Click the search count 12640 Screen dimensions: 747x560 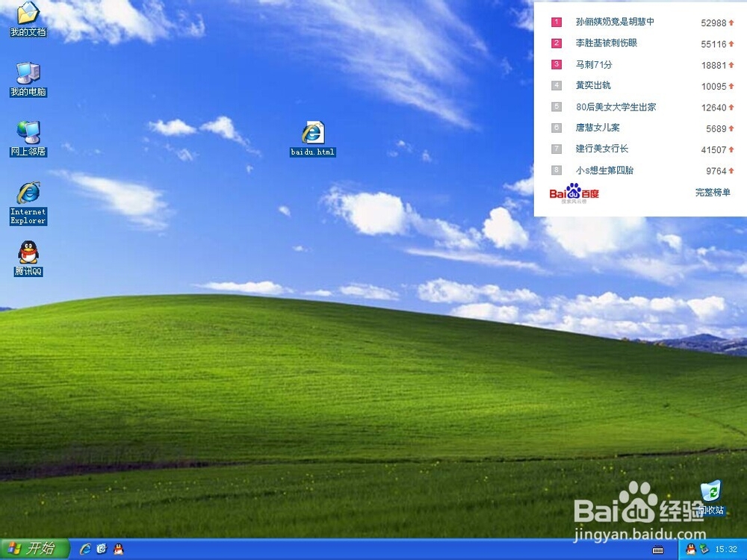coord(713,108)
